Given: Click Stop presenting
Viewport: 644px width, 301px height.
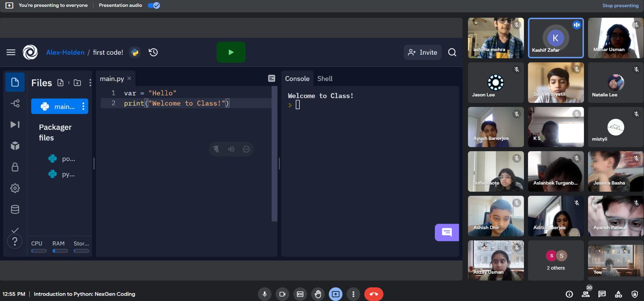Looking at the screenshot, I should tap(620, 6).
